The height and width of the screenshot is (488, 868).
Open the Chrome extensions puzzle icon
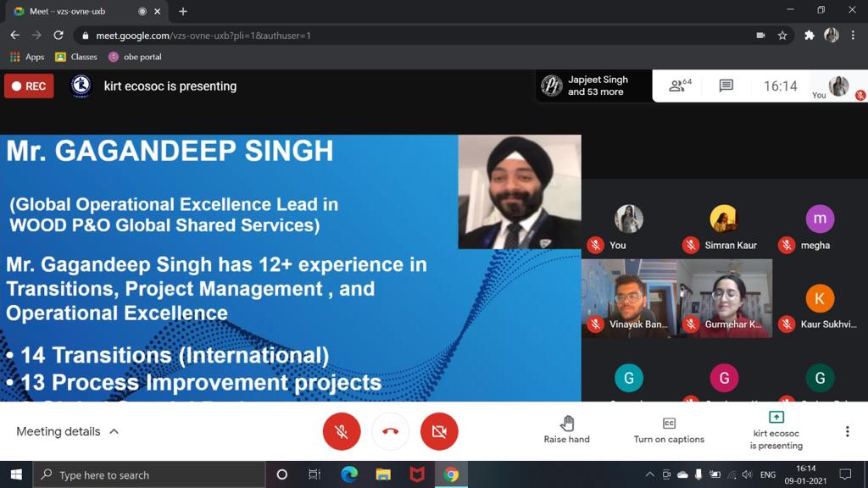[x=809, y=36]
